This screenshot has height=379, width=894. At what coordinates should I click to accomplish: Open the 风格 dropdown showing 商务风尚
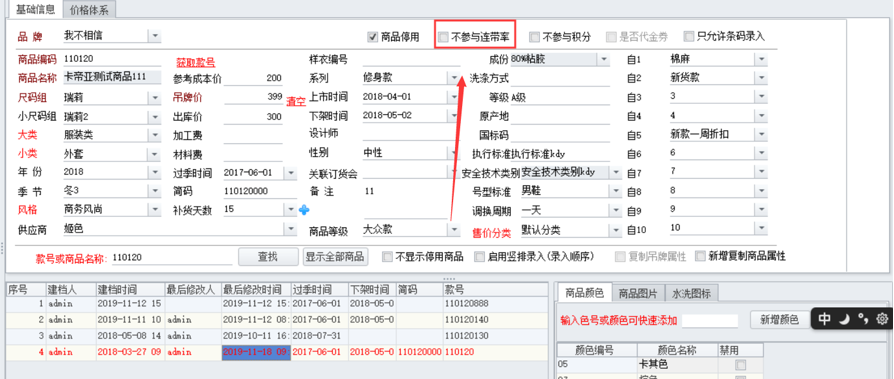pos(155,209)
